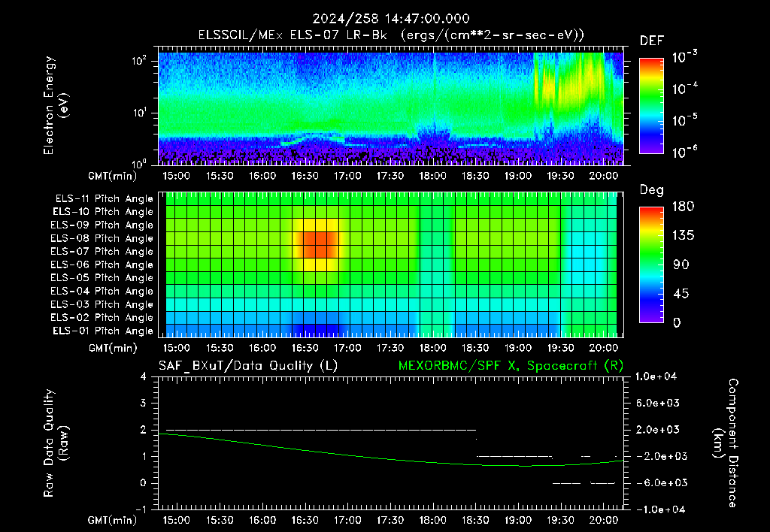Screen dimensions: 770x532
Task: Select the Electron Energy (eV) axis label
Action: pos(56,105)
